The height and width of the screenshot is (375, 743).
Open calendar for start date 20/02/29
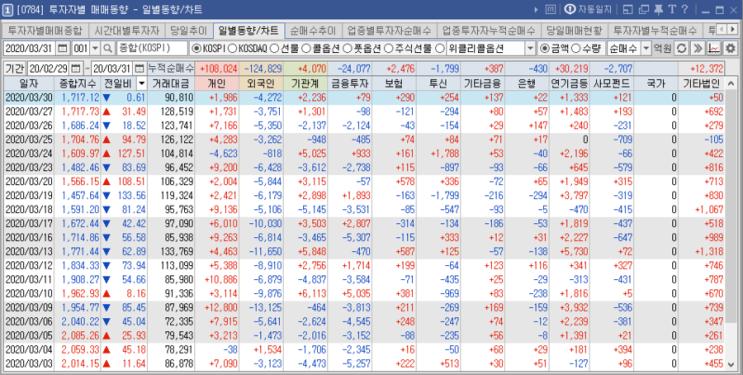point(76,68)
